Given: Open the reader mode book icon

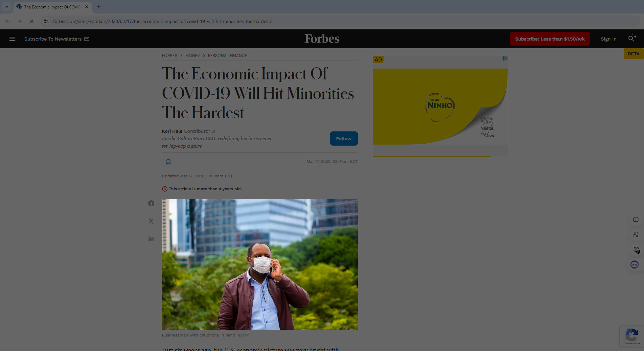Looking at the screenshot, I should [x=636, y=220].
